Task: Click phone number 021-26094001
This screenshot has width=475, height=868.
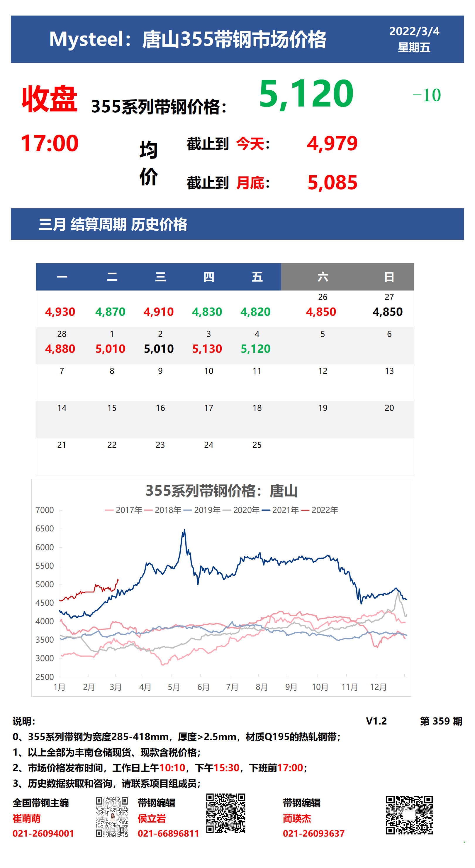Action: (43, 834)
